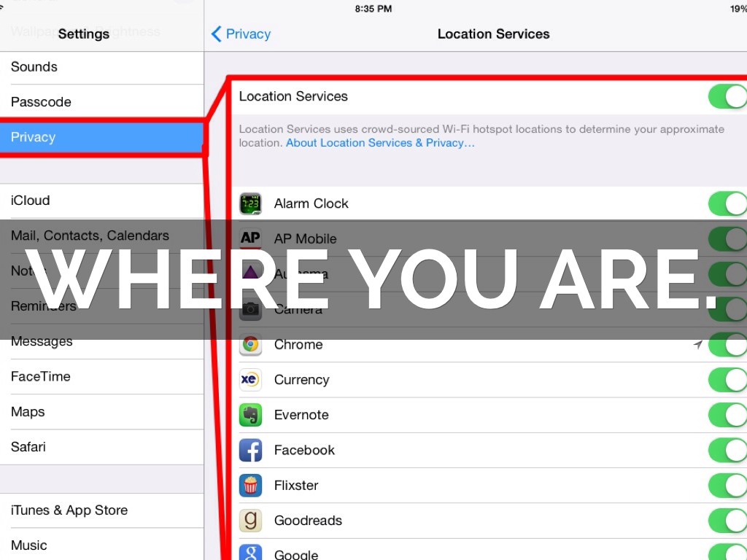The width and height of the screenshot is (747, 560).
Task: Tap the Chrome app icon
Action: (x=250, y=344)
